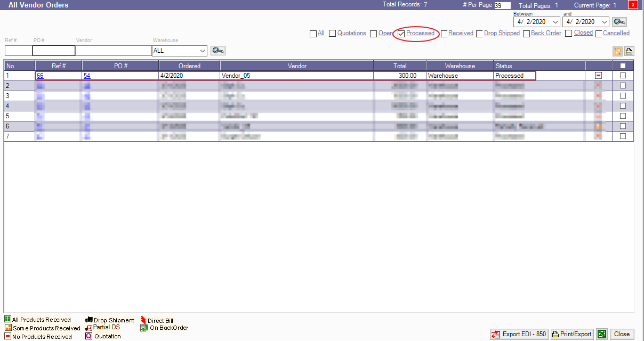Image resolution: width=644 pixels, height=341 pixels.
Task: Check the select-all checkbox in table header
Action: (623, 66)
